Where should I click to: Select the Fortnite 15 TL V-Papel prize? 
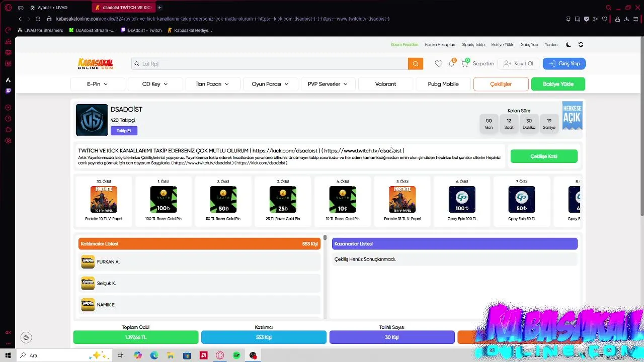402,200
